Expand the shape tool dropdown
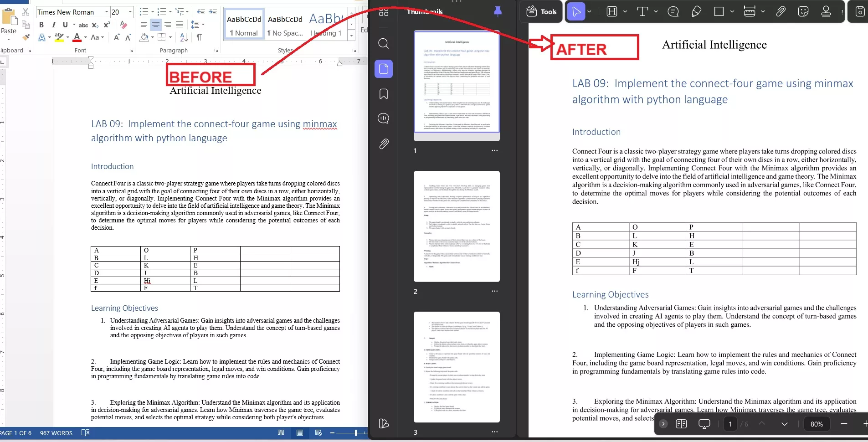The image size is (868, 442). [x=732, y=11]
